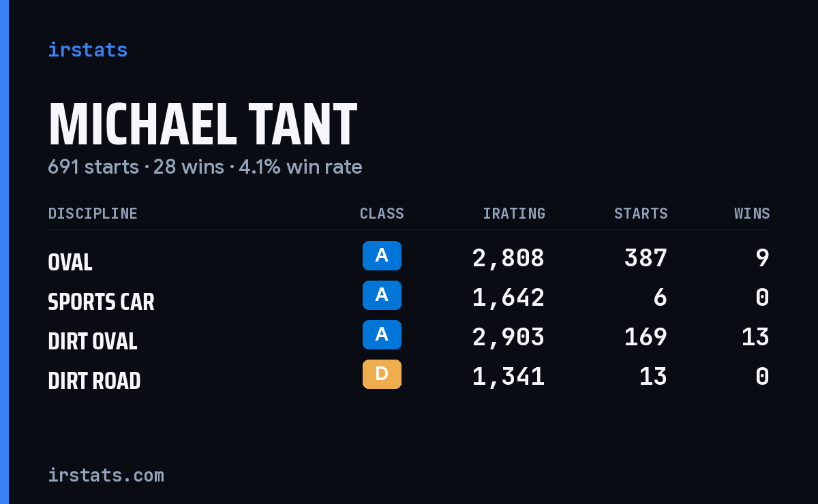This screenshot has height=504, width=818.
Task: Open the DIRT ROAD discipline row
Action: (409, 377)
